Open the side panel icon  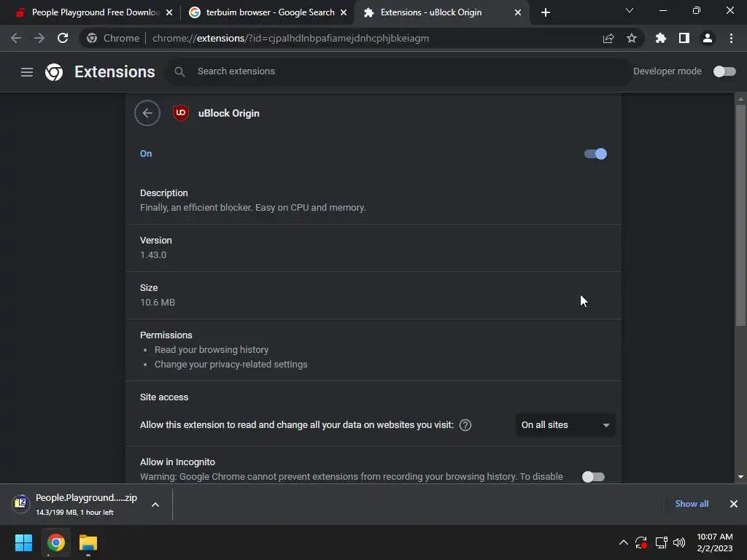tap(684, 38)
